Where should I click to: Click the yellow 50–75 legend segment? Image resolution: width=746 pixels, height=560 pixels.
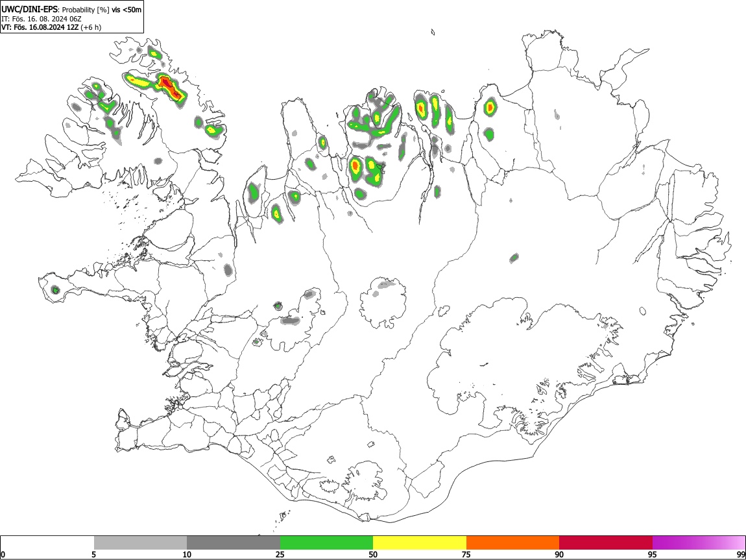[420, 543]
